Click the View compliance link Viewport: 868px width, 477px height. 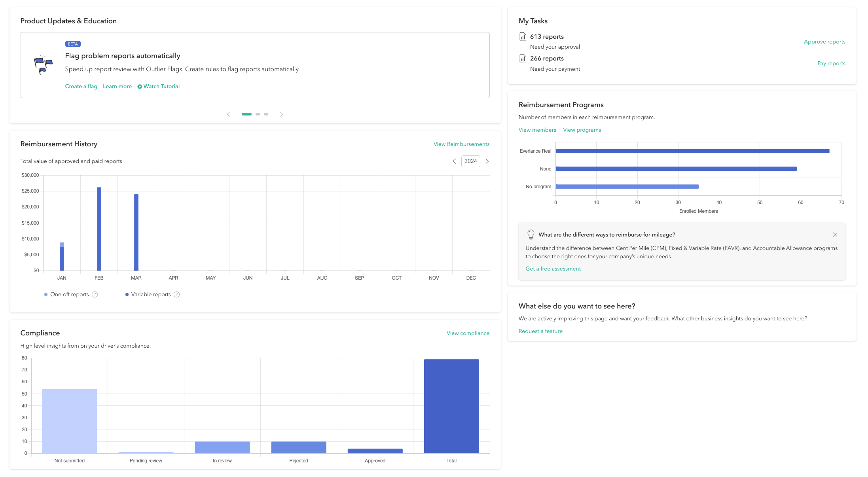(x=468, y=333)
